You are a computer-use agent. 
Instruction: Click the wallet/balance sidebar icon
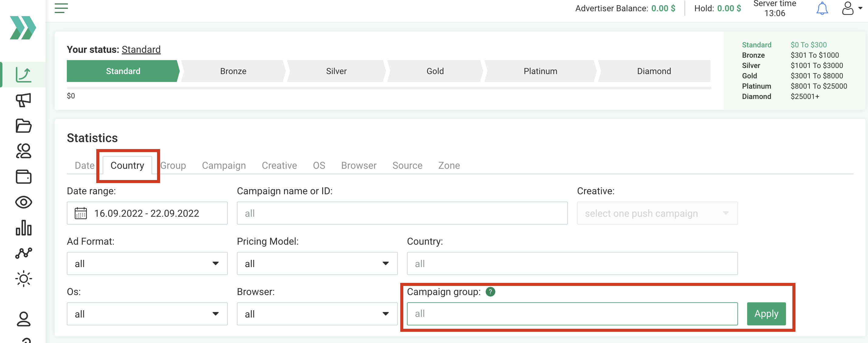[23, 177]
